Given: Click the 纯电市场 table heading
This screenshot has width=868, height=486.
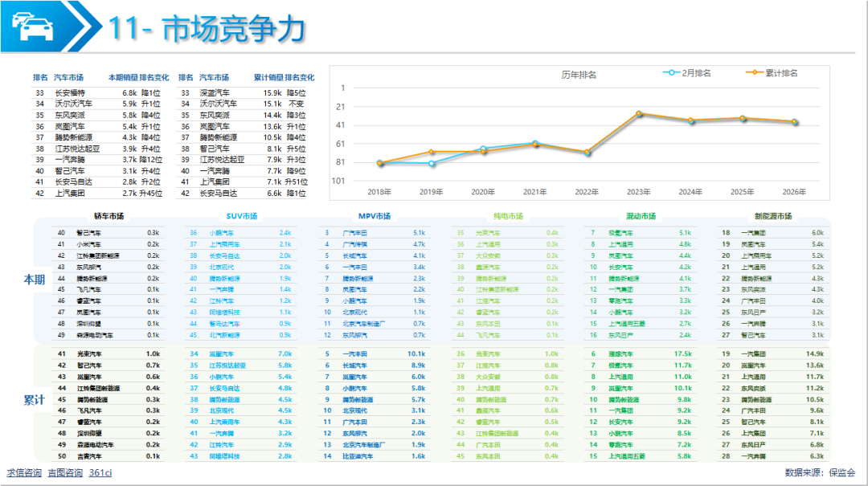Looking at the screenshot, I should [508, 216].
